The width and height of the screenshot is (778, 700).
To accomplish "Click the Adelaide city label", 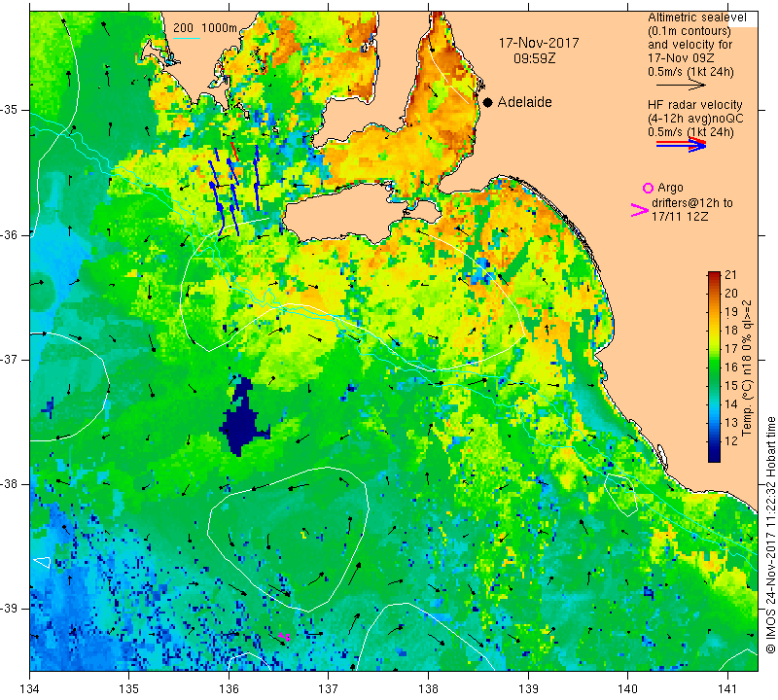I will coord(524,102).
